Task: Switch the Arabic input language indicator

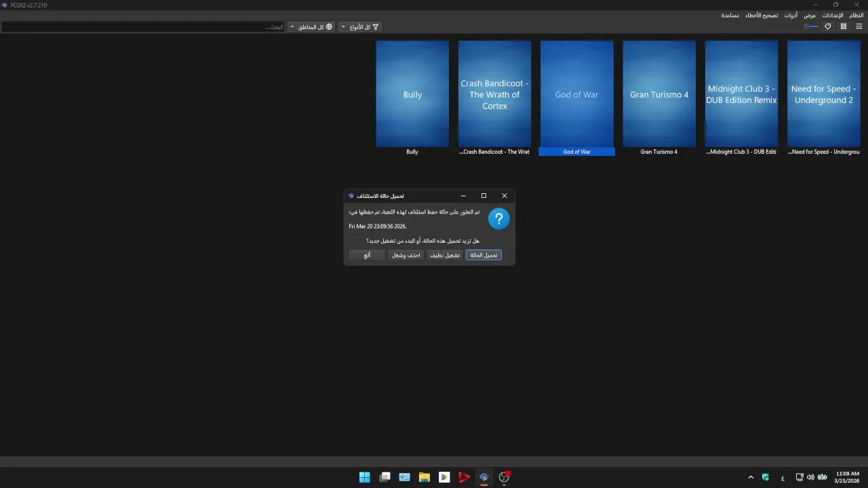Action: coord(783,477)
